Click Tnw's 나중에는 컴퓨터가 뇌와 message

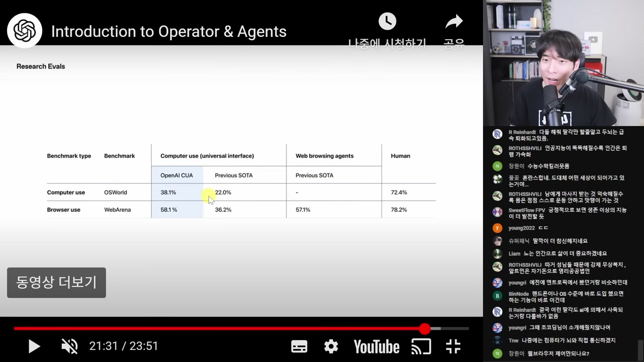point(569,340)
